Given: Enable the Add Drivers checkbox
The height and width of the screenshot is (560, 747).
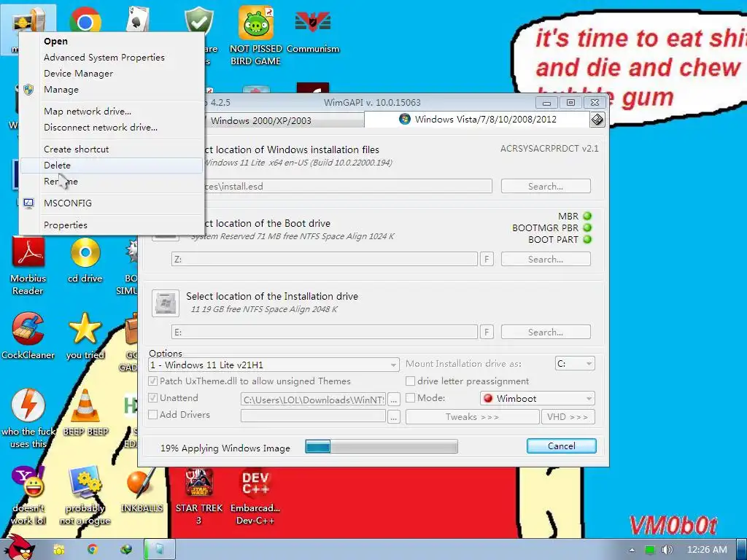Looking at the screenshot, I should tap(153, 414).
